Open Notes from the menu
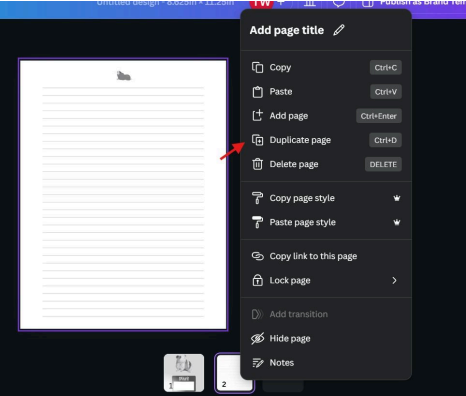The height and width of the screenshot is (396, 466). 326,363
